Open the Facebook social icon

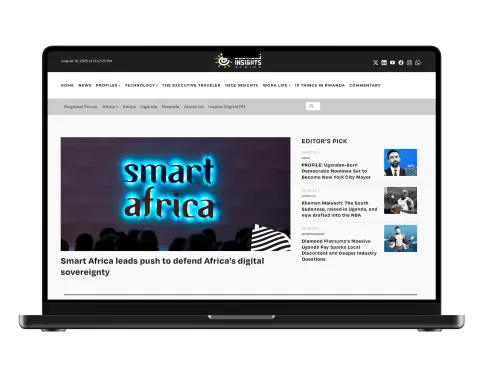(x=401, y=62)
